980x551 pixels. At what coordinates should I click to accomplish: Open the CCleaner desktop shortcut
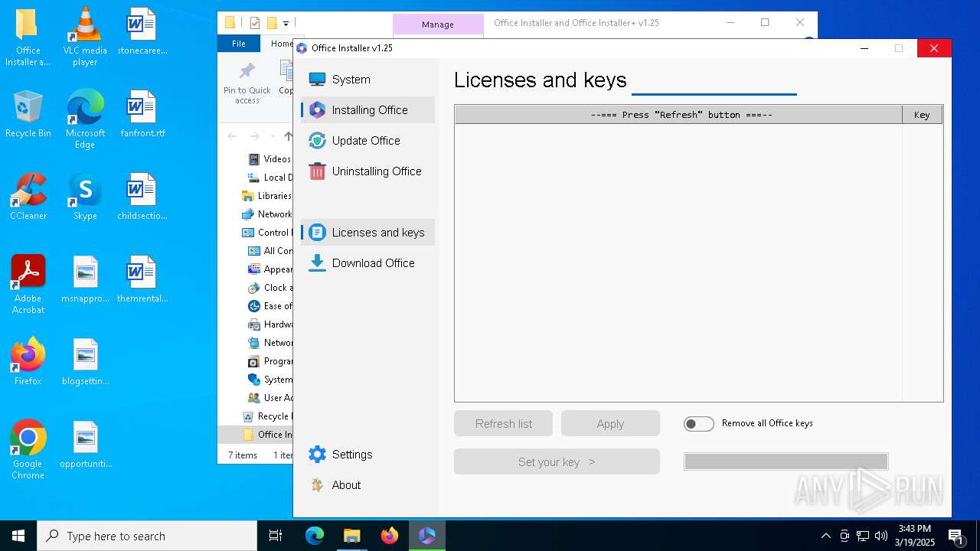coord(28,197)
